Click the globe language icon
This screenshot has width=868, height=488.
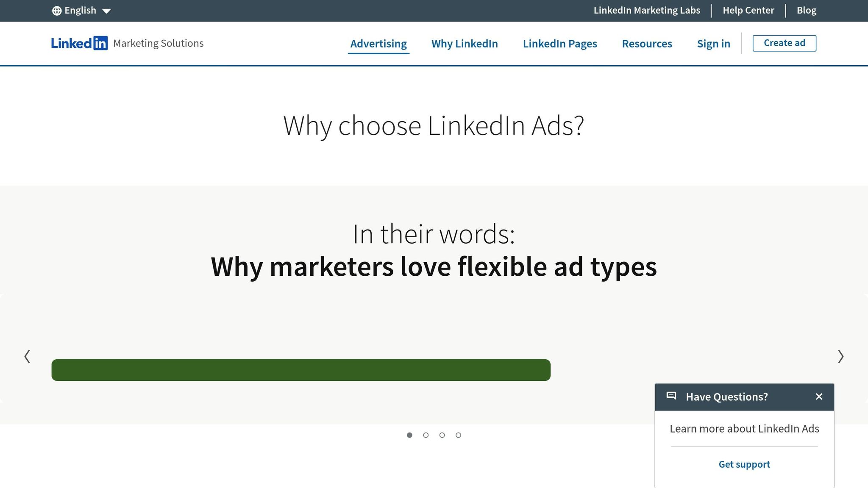coord(58,10)
